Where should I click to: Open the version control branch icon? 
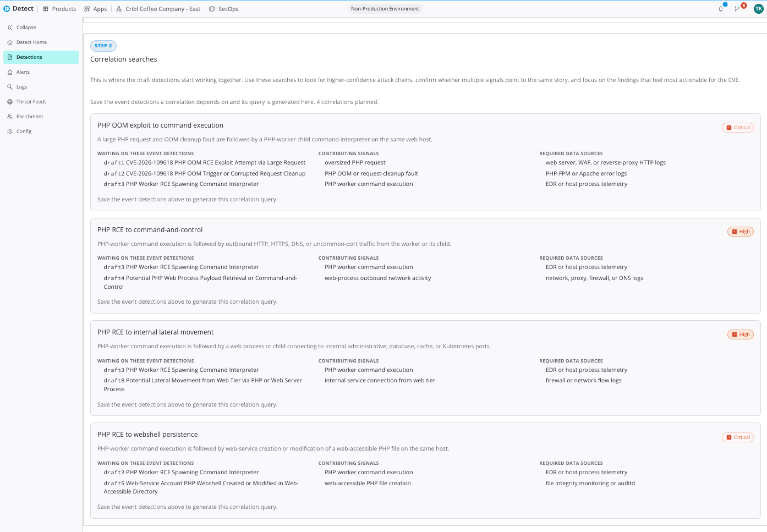coord(737,9)
